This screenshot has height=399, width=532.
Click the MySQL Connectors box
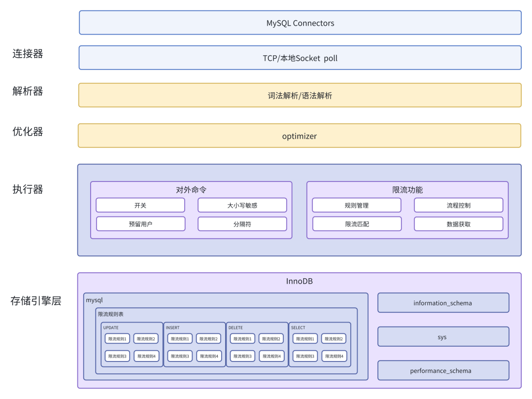click(x=300, y=23)
